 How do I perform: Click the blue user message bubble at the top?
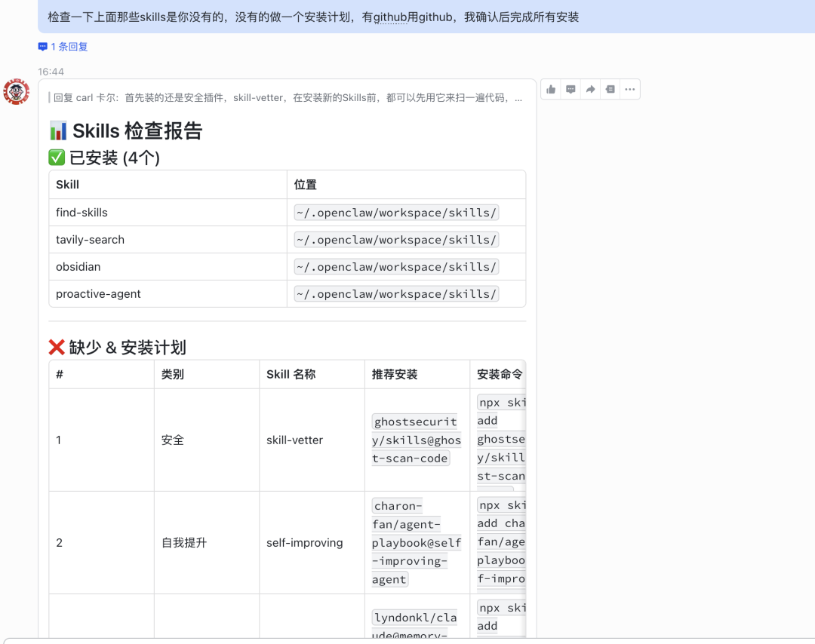click(x=318, y=17)
